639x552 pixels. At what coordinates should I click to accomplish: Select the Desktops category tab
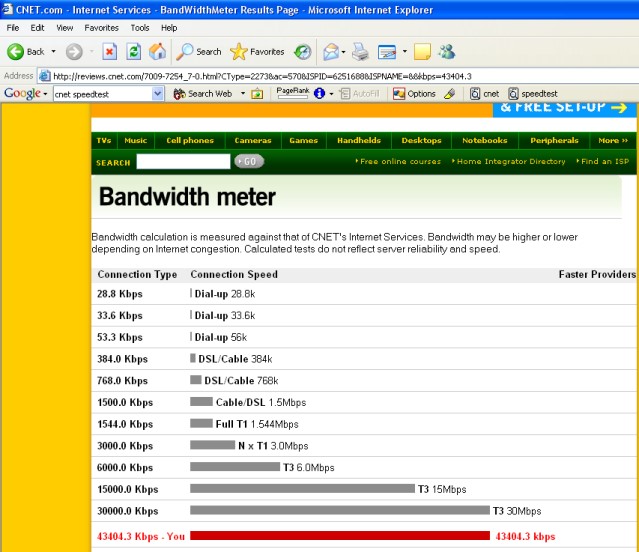click(421, 141)
